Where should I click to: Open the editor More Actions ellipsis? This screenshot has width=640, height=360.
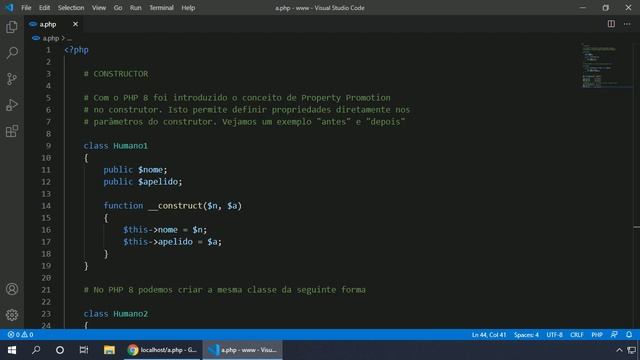(x=627, y=24)
